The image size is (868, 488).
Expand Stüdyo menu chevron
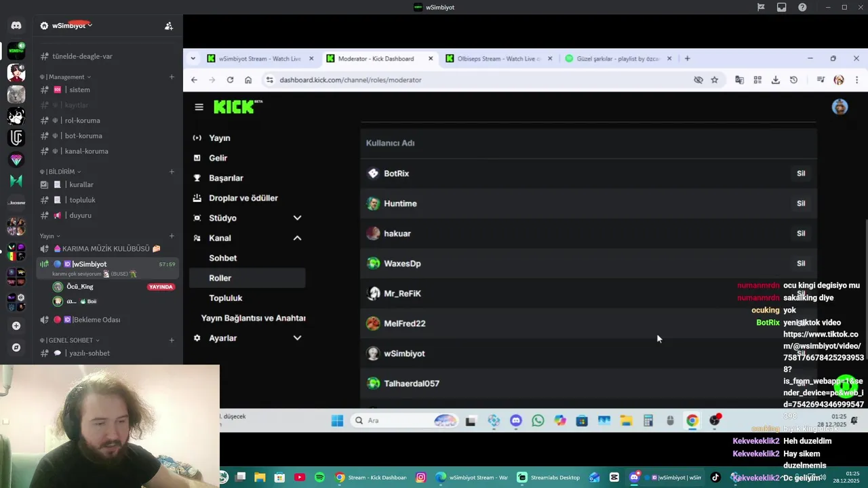point(297,218)
